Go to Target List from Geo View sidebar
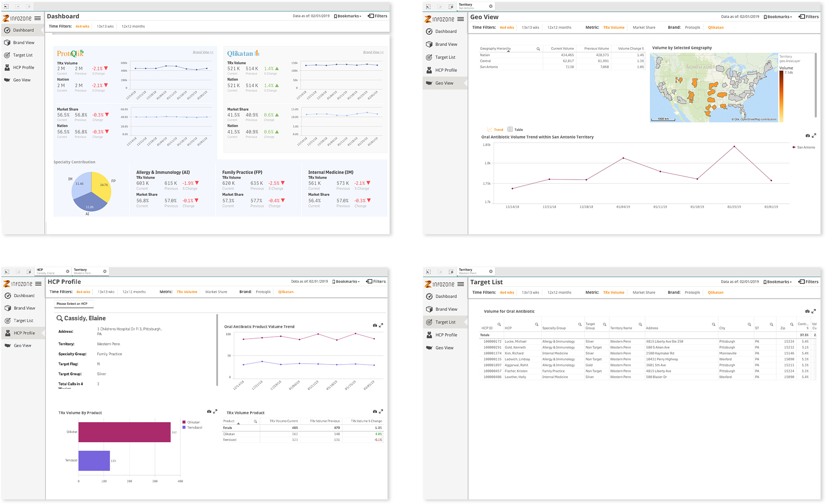The height and width of the screenshot is (504, 826). (x=445, y=57)
